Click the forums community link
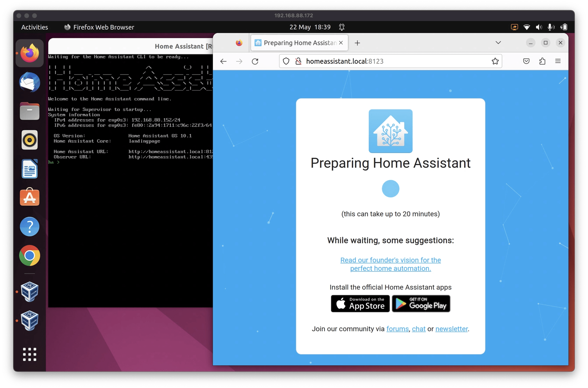This screenshot has width=588, height=388. point(397,329)
